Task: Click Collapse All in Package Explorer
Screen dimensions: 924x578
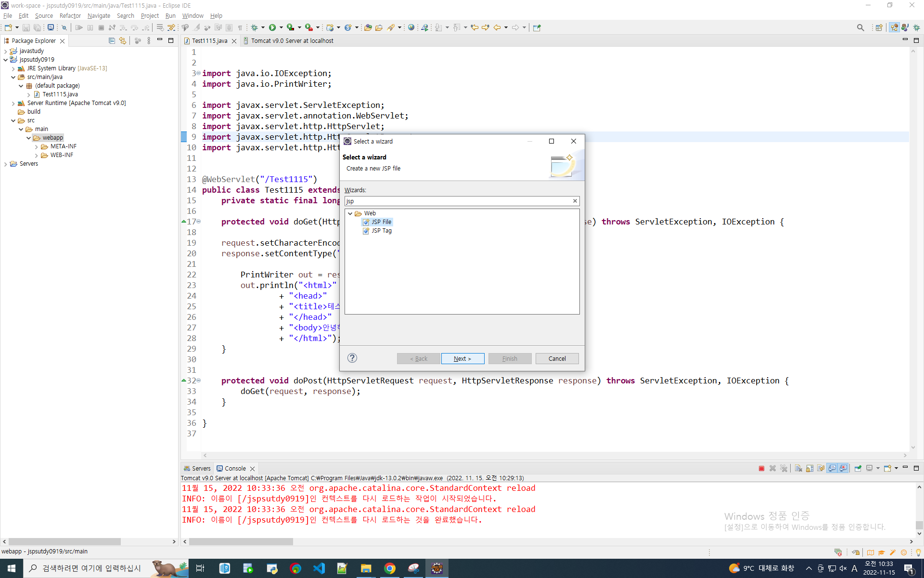Action: (112, 41)
